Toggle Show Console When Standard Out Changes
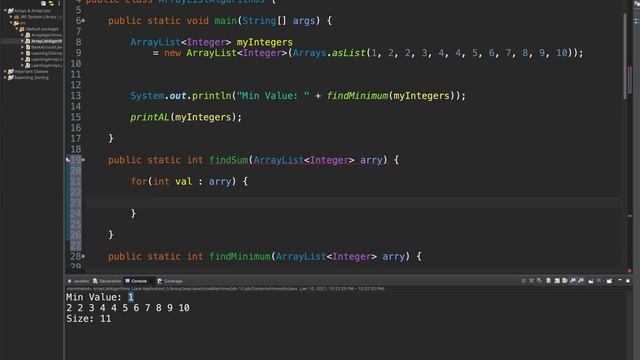Viewport: 640px width, 360px height. [x=573, y=281]
